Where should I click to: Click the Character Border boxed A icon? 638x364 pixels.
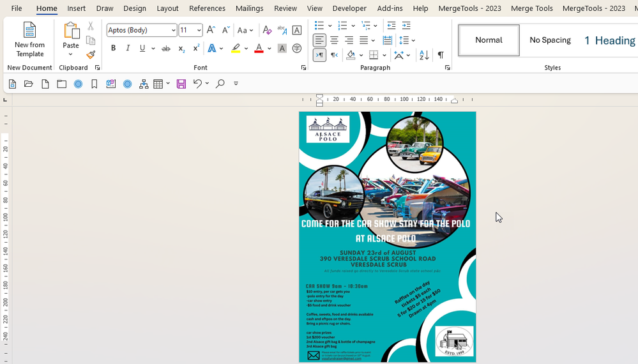pyautogui.click(x=297, y=30)
